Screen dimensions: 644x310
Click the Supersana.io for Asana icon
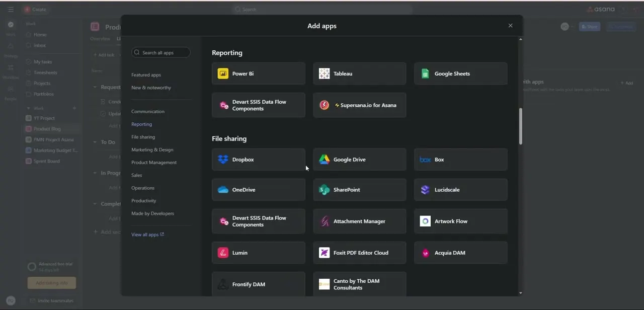pos(324,105)
